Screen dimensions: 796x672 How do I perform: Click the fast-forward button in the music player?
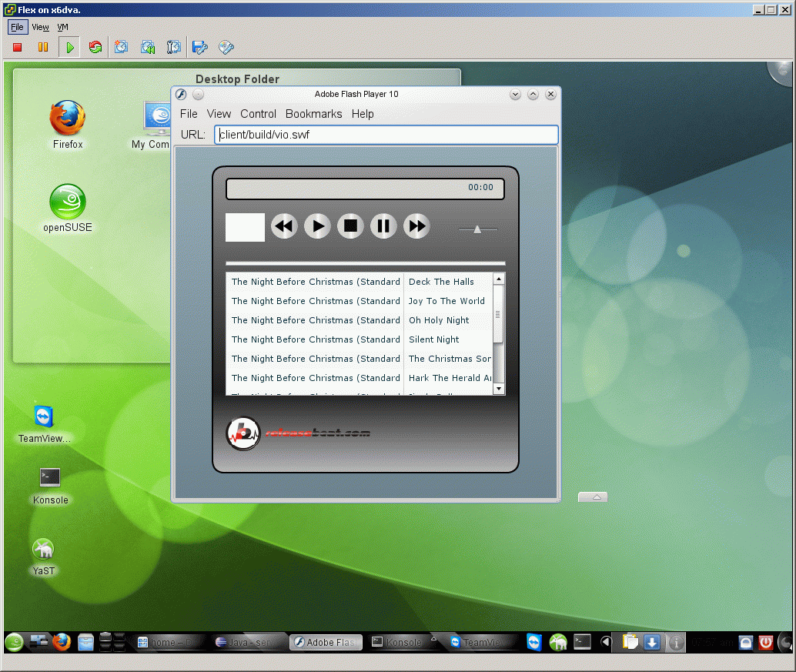[416, 226]
